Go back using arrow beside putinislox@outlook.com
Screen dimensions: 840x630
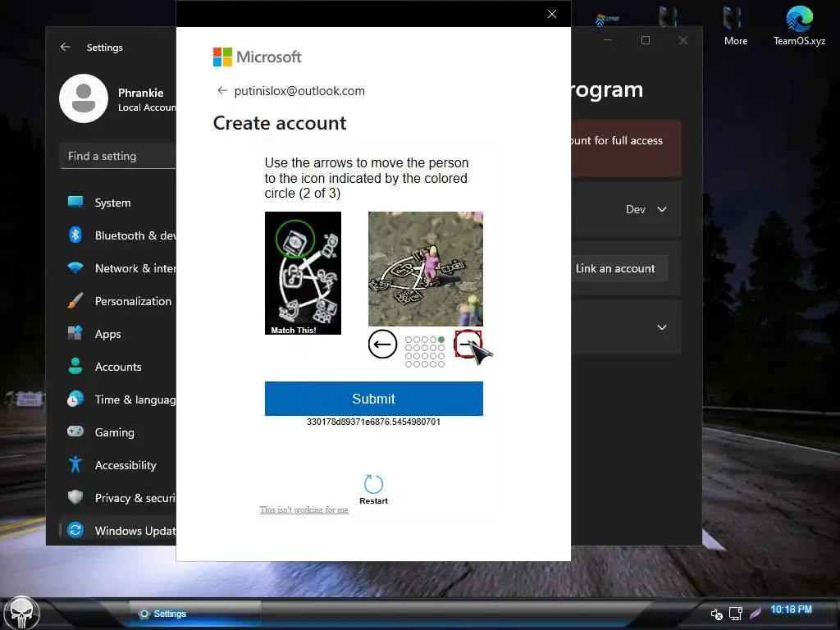(x=222, y=90)
